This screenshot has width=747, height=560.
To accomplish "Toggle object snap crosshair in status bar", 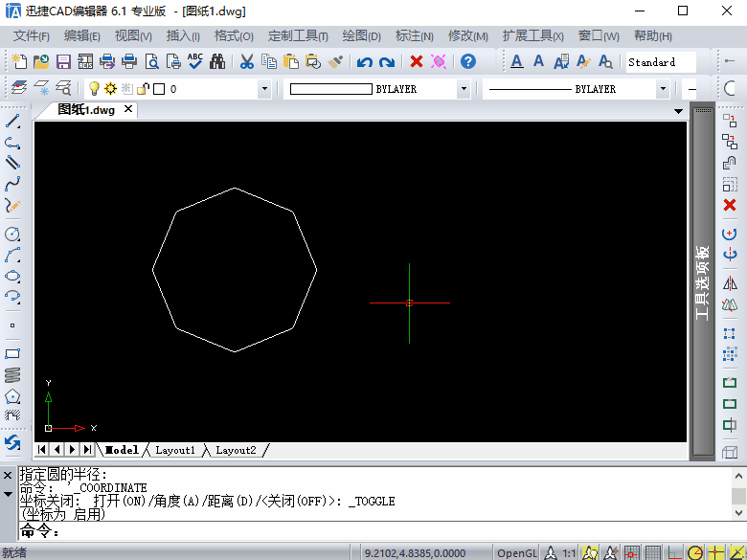I will click(x=716, y=553).
